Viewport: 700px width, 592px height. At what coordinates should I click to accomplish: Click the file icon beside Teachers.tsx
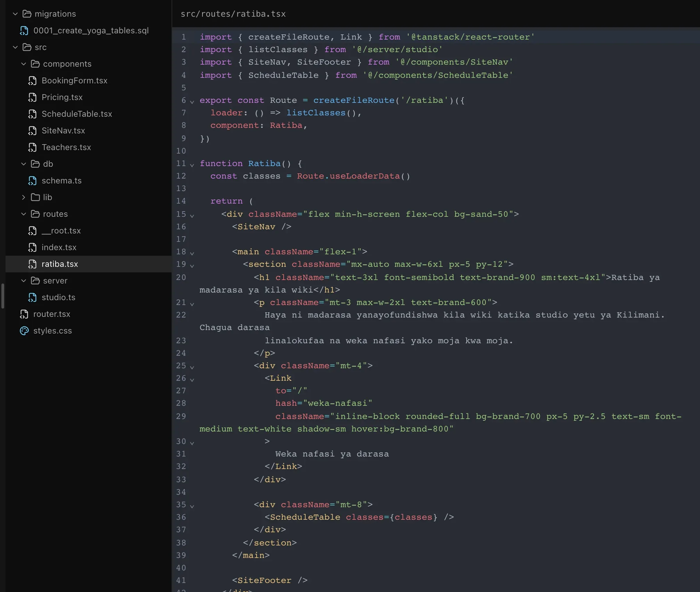click(x=32, y=147)
